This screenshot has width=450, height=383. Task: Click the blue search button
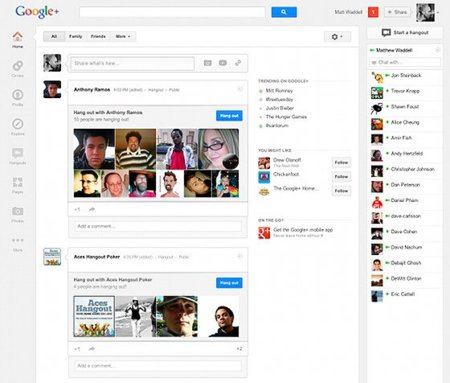point(284,12)
